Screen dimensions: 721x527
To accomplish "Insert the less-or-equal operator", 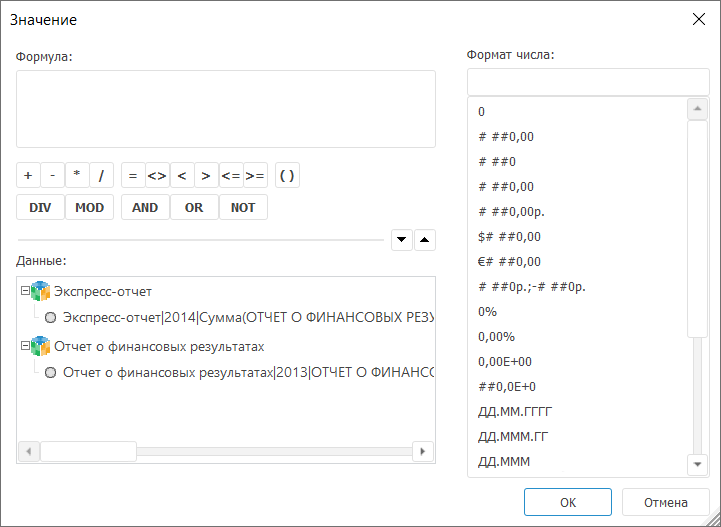I will tap(230, 176).
